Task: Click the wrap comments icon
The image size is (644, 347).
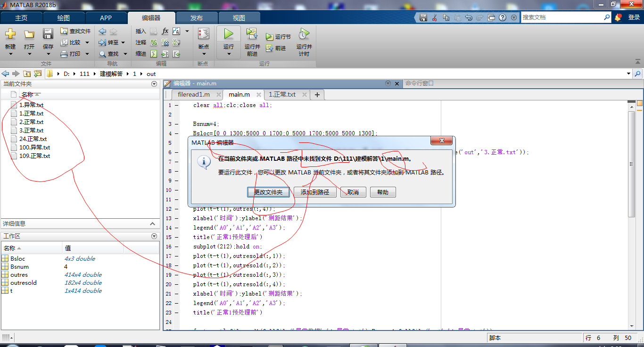Action: [x=176, y=42]
